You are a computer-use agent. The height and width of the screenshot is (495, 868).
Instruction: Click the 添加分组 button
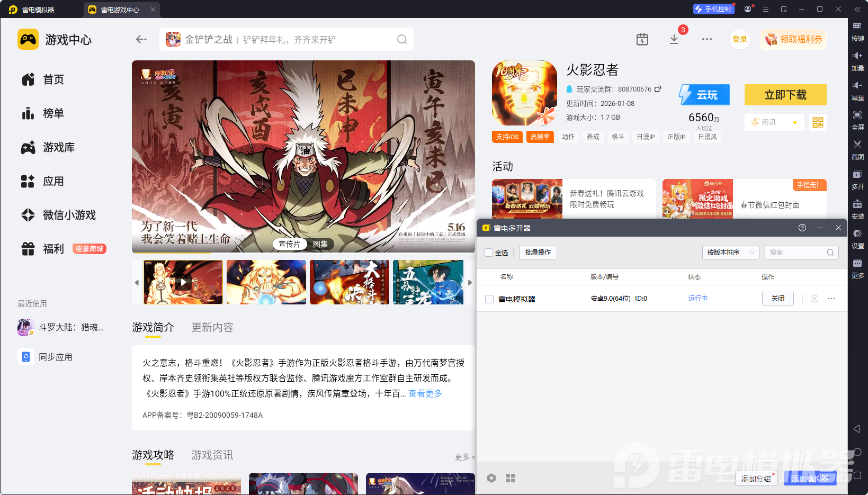756,479
